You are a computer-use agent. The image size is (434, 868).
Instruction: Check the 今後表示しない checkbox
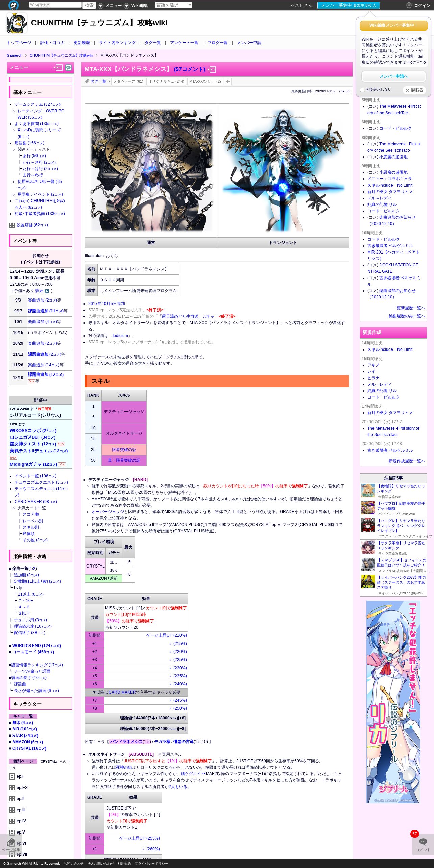[362, 90]
